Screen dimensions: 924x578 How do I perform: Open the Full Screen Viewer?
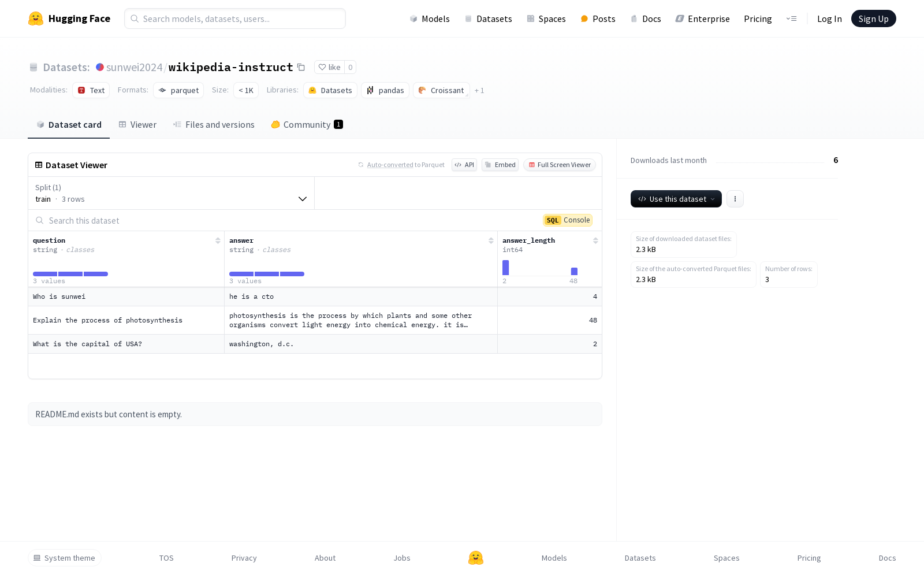pos(560,165)
